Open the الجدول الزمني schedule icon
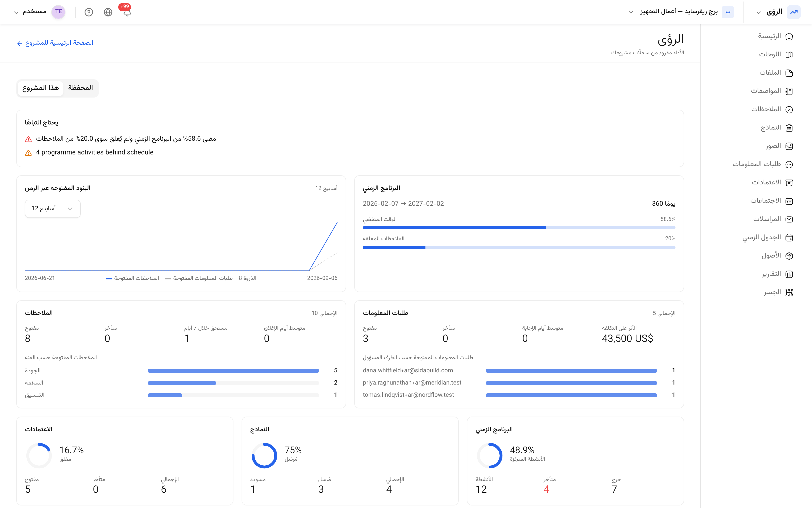 pos(789,237)
